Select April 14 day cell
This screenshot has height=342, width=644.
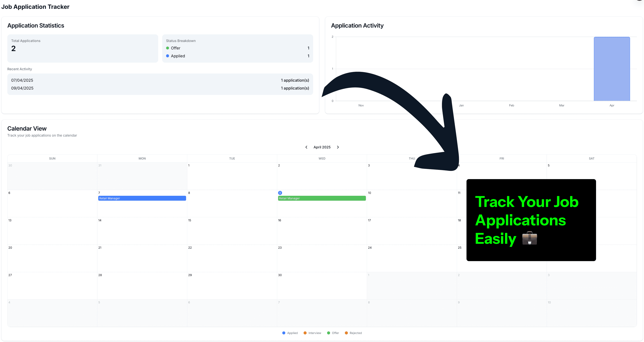point(142,231)
